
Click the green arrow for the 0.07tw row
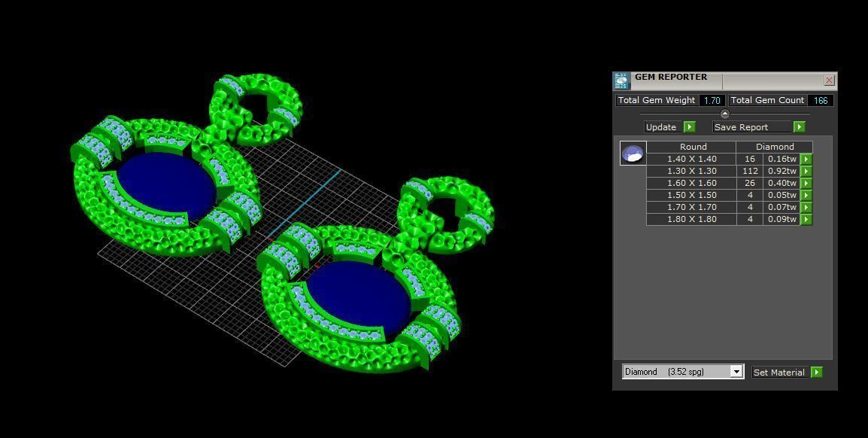pyautogui.click(x=806, y=207)
